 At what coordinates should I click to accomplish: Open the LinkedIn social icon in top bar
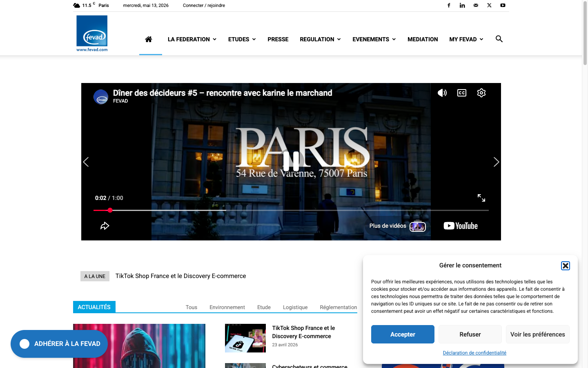[x=462, y=5]
